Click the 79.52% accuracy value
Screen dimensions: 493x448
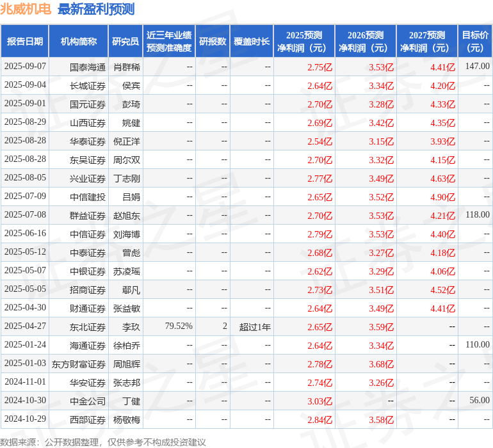click(x=179, y=326)
